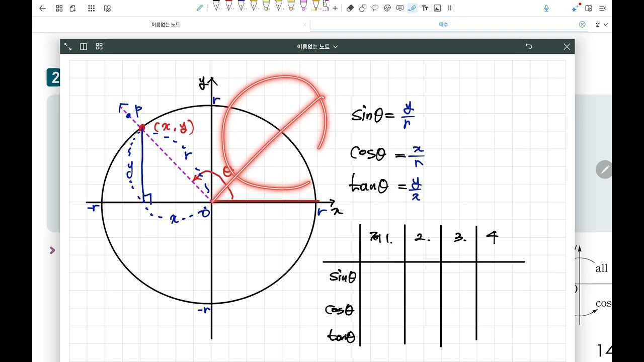Open the outline list panel icon
Image resolution: width=644 pixels, height=362 pixels.
point(602,8)
